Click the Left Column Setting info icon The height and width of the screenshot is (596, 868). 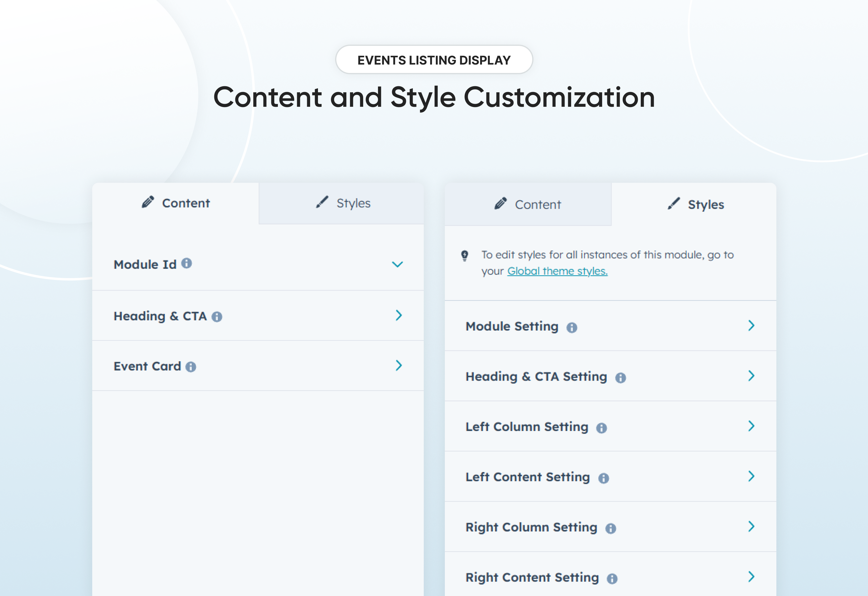(602, 428)
